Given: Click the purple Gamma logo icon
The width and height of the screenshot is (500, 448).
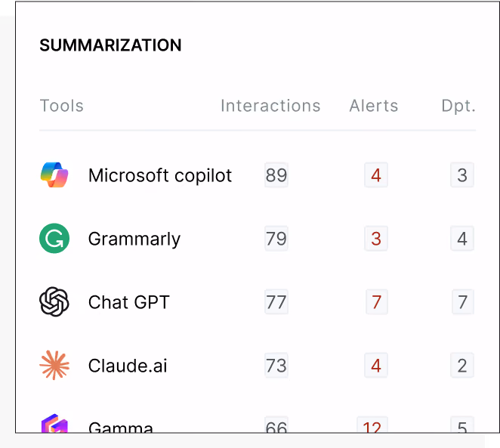Looking at the screenshot, I should click(54, 424).
